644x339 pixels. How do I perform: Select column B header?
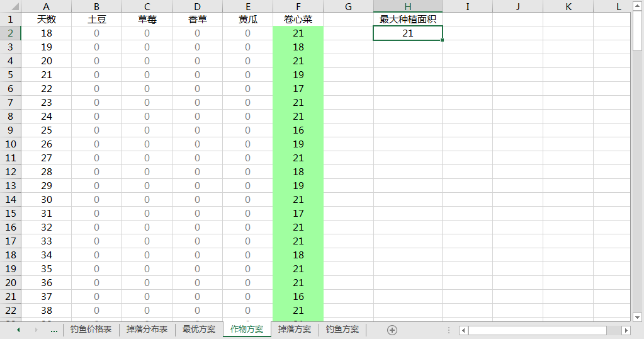coord(96,6)
